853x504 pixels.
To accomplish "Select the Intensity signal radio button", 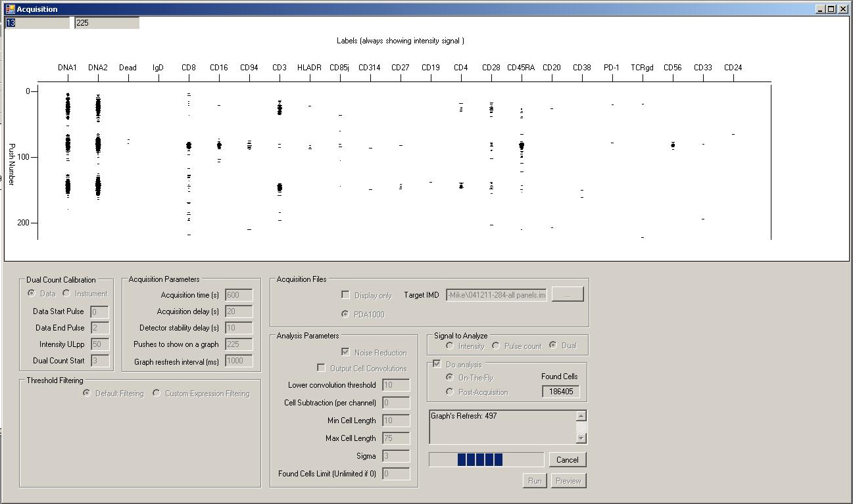I will pyautogui.click(x=450, y=346).
